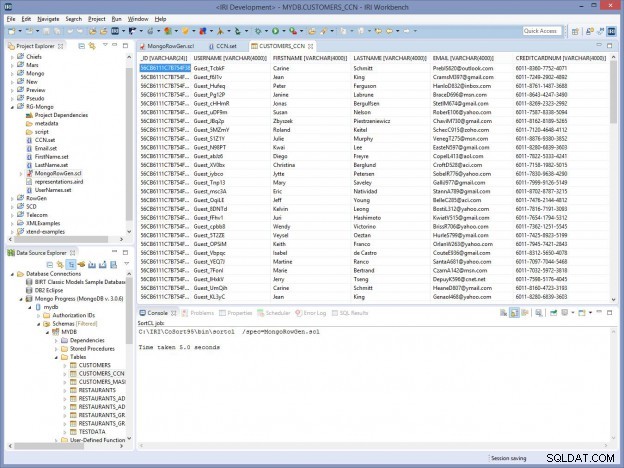Toggle Scroll Lock in the Console toolbar
Viewport: 624px width, 468px height.
514,313
